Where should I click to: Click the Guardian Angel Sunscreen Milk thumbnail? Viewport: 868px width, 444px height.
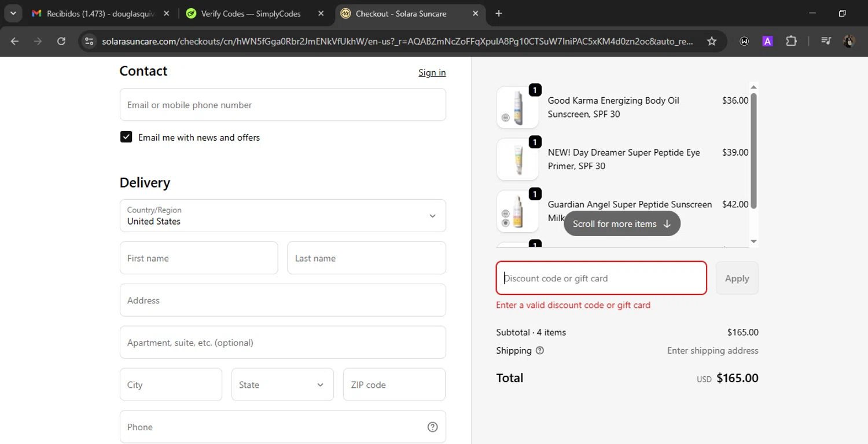[517, 212]
